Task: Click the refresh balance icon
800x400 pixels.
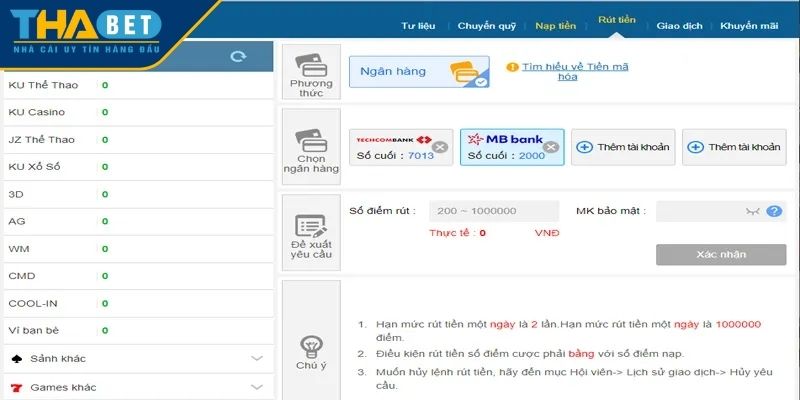Action: [238, 56]
